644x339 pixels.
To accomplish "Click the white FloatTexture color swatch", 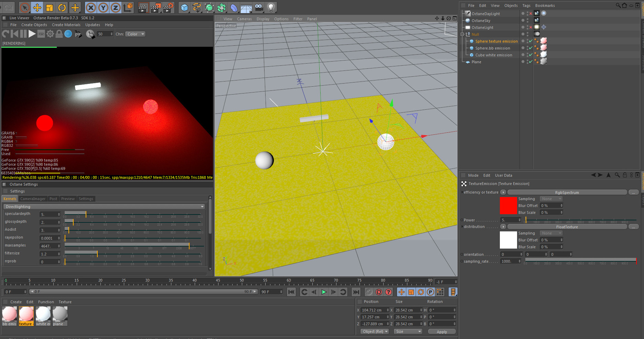I will click(508, 240).
